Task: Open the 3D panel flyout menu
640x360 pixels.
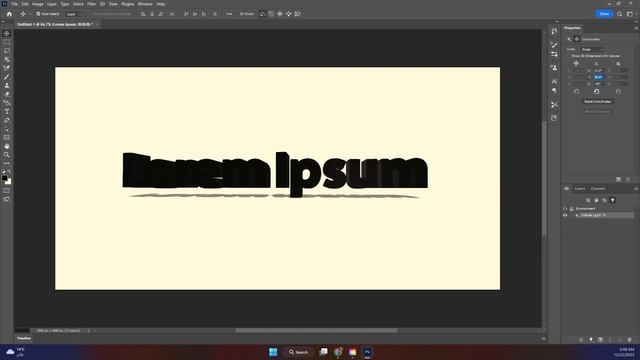Action: coord(636,189)
